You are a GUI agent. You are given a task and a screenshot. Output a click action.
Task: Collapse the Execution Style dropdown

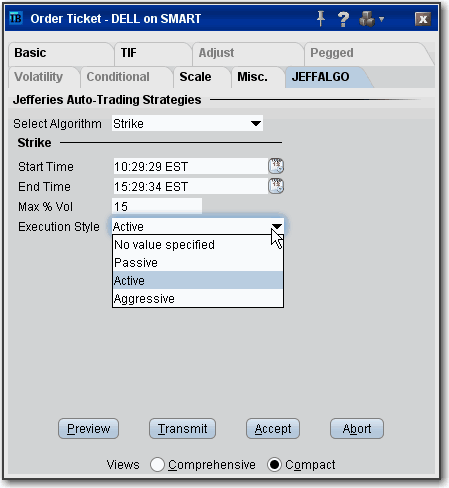277,227
